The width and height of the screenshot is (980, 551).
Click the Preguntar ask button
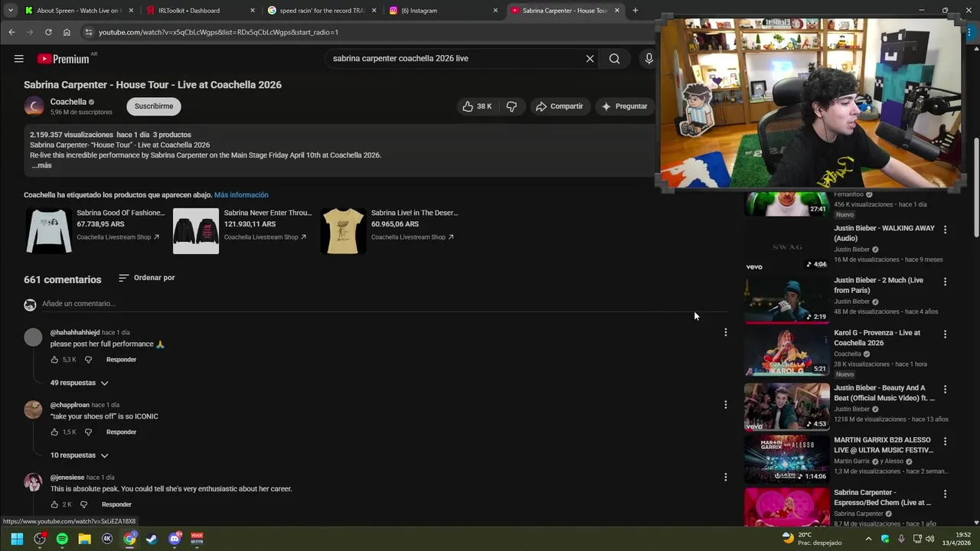624,106
